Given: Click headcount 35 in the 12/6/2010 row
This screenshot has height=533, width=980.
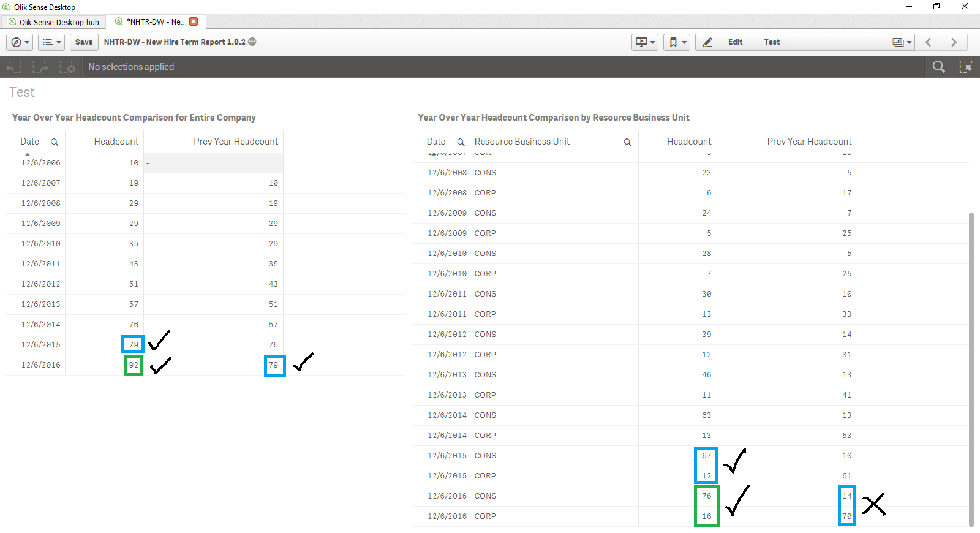Looking at the screenshot, I should click(134, 244).
